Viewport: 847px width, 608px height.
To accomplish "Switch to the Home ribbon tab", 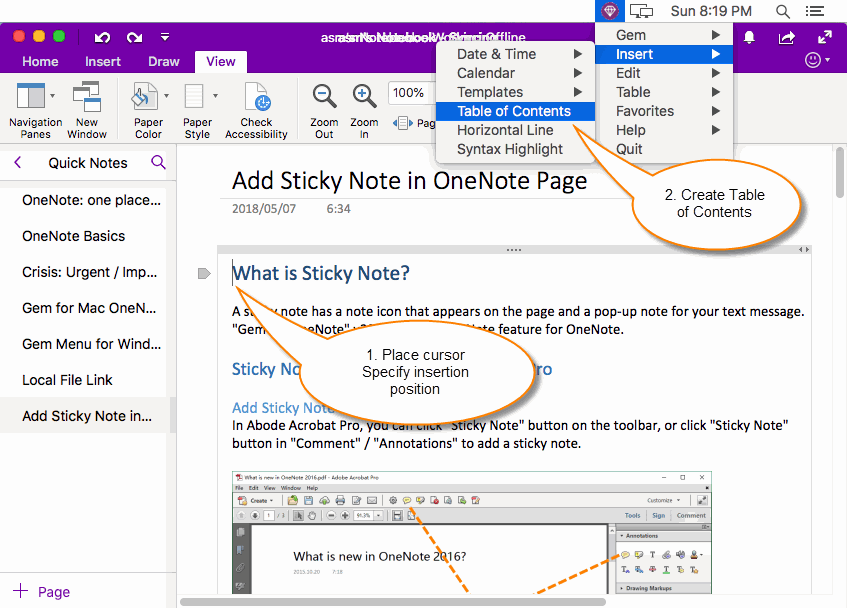I will pyautogui.click(x=40, y=62).
